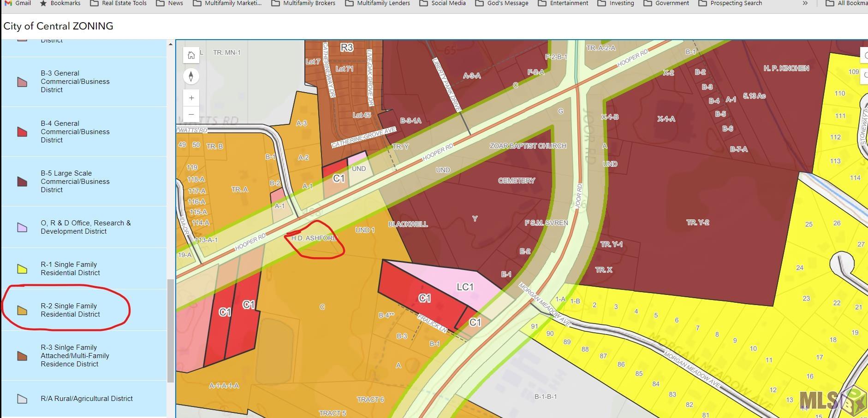The image size is (868, 418).
Task: Select the Social Media bookmark folder
Action: click(443, 3)
